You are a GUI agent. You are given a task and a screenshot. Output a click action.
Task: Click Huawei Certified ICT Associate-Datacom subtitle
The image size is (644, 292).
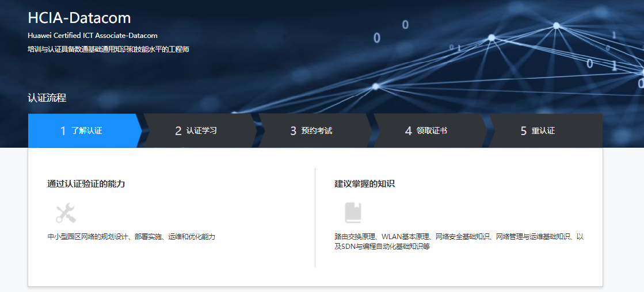click(93, 36)
